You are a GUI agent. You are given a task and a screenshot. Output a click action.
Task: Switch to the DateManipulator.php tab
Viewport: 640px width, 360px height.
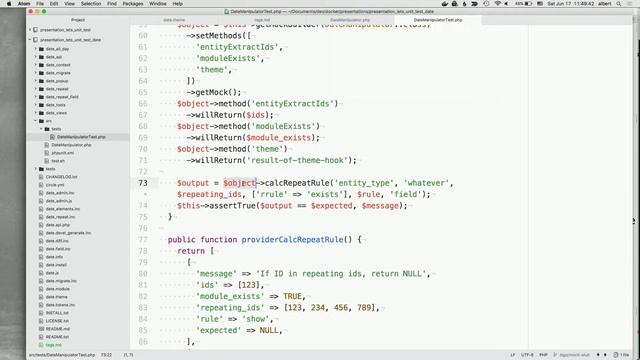pos(350,20)
